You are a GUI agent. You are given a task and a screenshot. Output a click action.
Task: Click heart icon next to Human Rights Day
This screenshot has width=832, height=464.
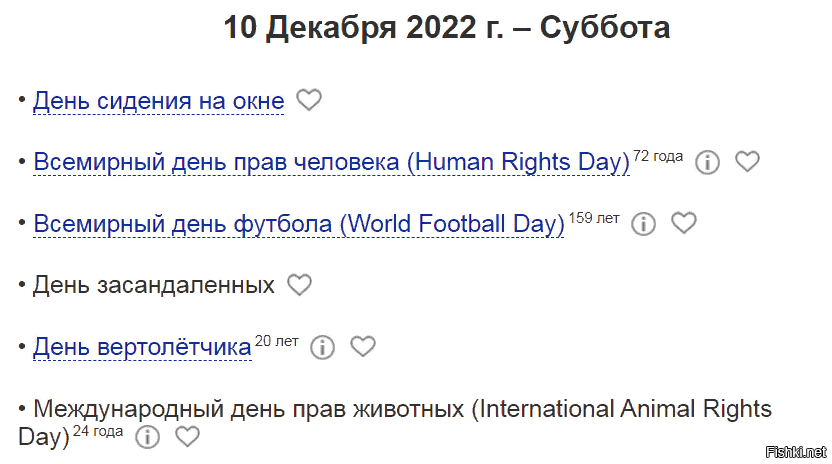(x=747, y=162)
